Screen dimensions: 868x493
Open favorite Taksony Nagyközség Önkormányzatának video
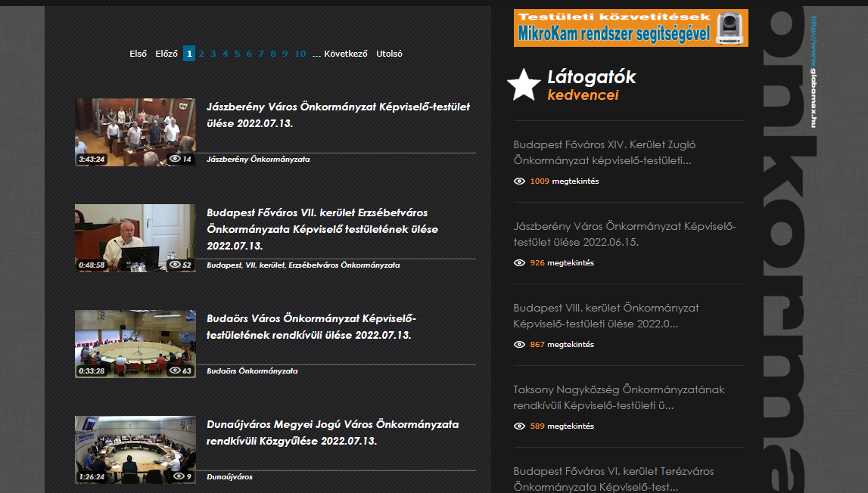click(x=619, y=397)
